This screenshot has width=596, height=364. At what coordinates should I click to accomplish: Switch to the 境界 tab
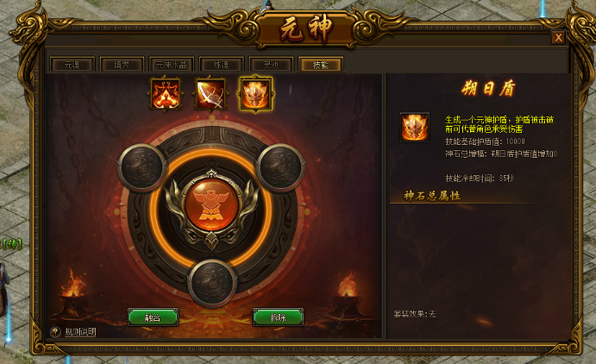tap(122, 65)
